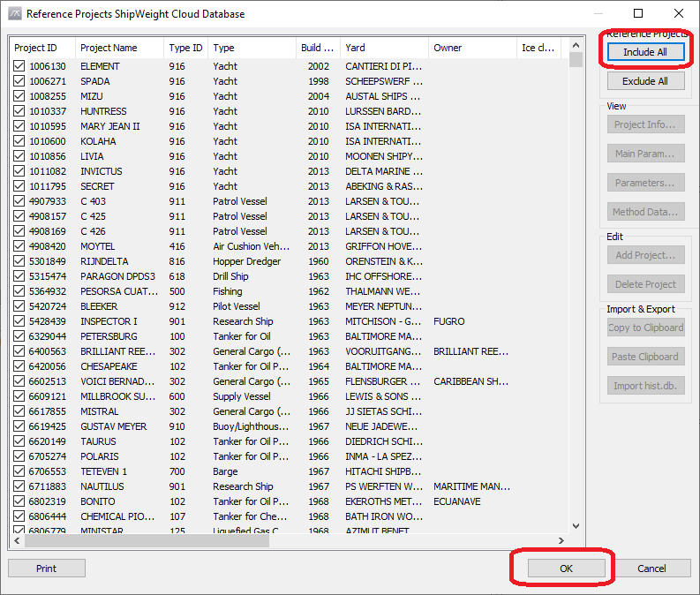Image resolution: width=700 pixels, height=595 pixels.
Task: Uncheck the INVICTUS row checkbox
Action: [x=19, y=171]
